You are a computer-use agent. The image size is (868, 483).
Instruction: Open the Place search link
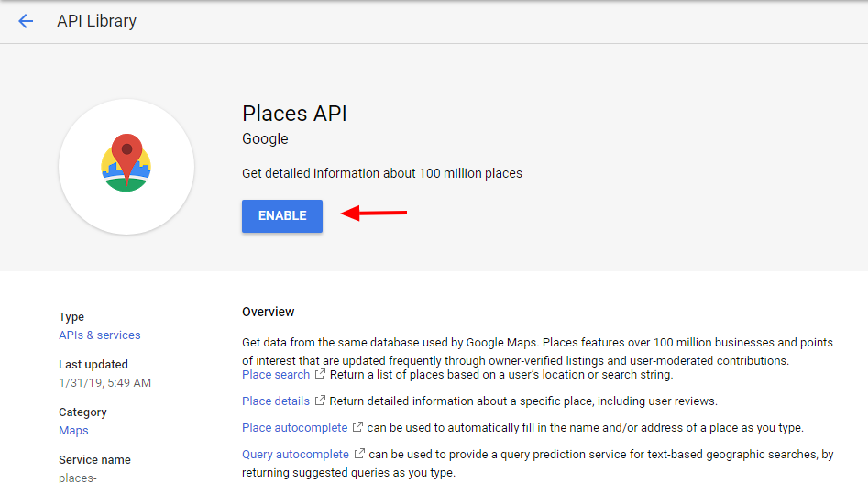click(x=276, y=375)
